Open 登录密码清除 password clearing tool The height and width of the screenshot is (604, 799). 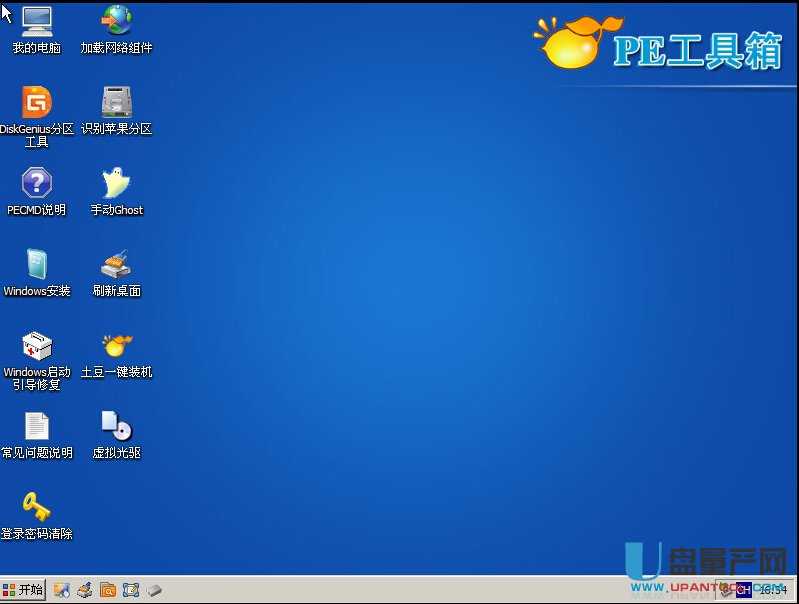[36, 508]
